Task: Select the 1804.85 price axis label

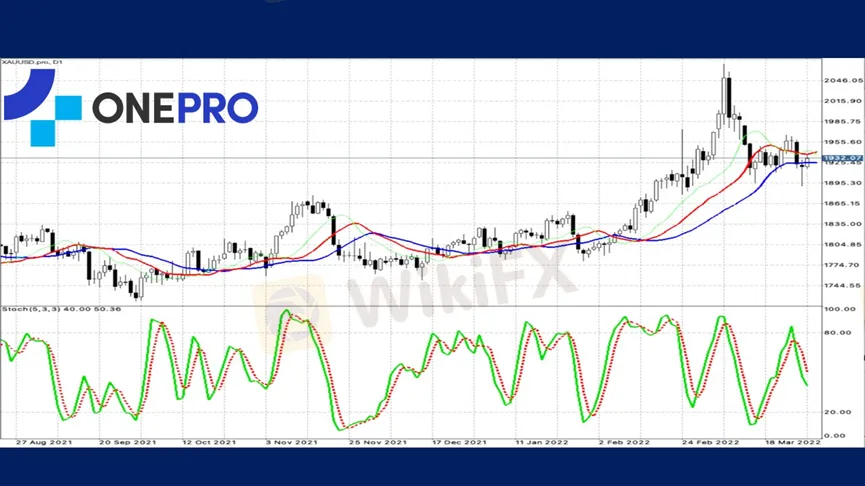Action: 843,244
